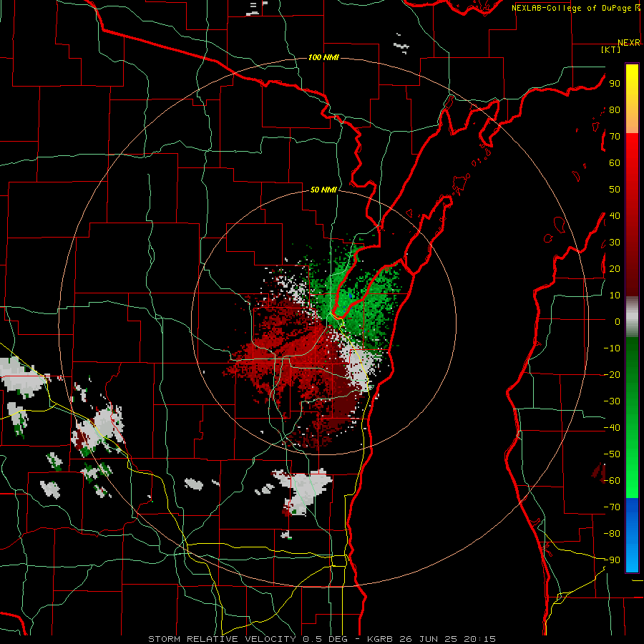Image resolution: width=644 pixels, height=644 pixels.
Task: Click the "NEXR" label in top corner
Action: point(629,43)
